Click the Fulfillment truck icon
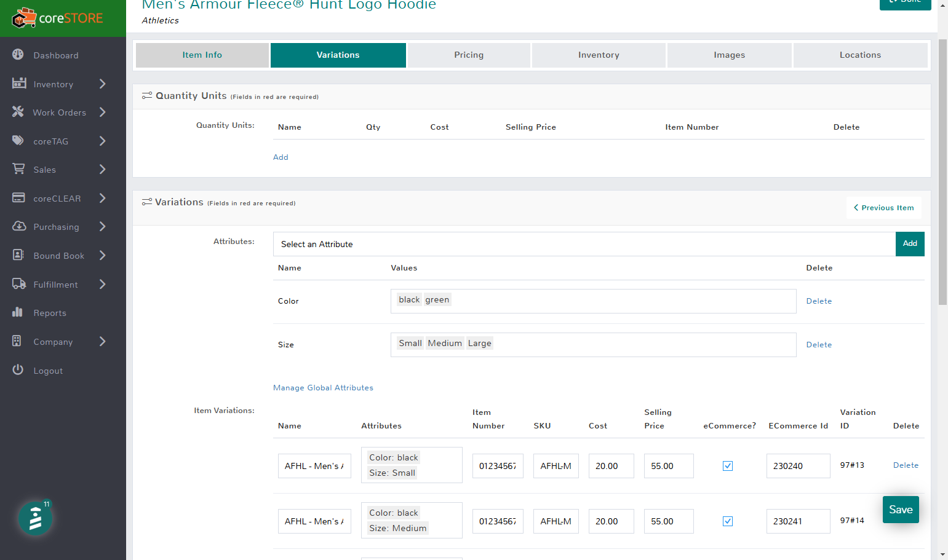This screenshot has height=560, width=948. pos(19,284)
